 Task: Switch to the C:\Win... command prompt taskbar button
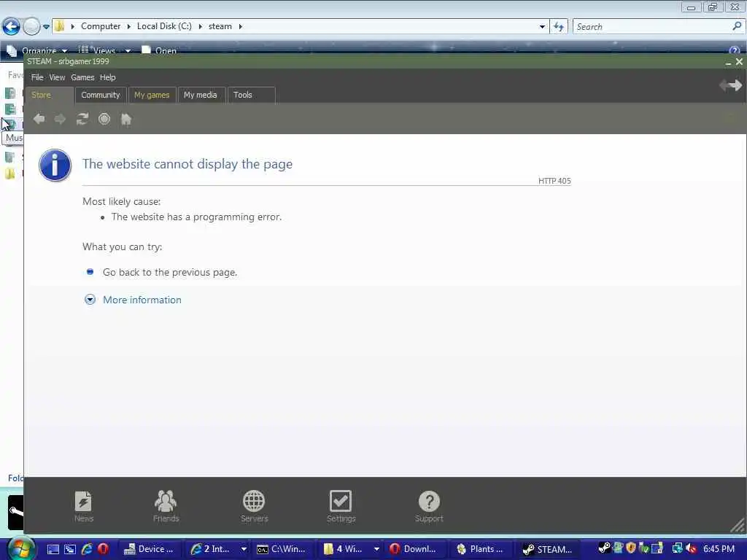[x=281, y=549]
